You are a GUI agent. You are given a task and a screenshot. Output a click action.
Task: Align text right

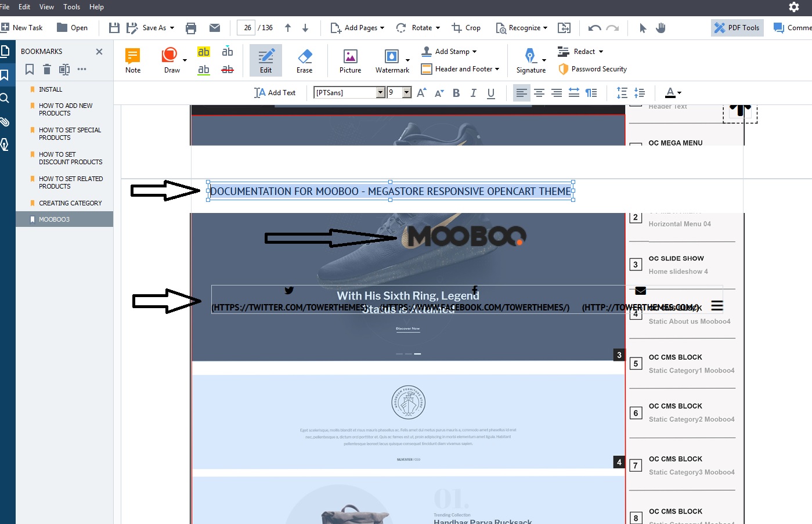tap(557, 93)
